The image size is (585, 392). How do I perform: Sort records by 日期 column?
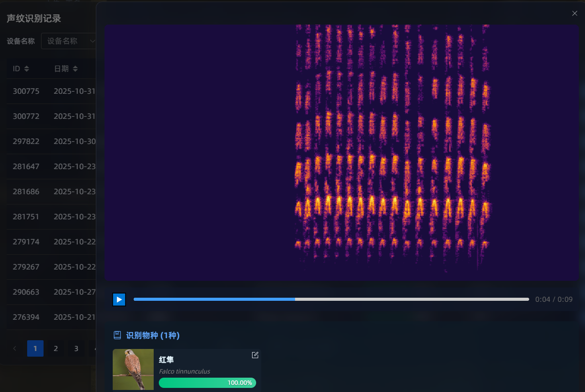[75, 69]
